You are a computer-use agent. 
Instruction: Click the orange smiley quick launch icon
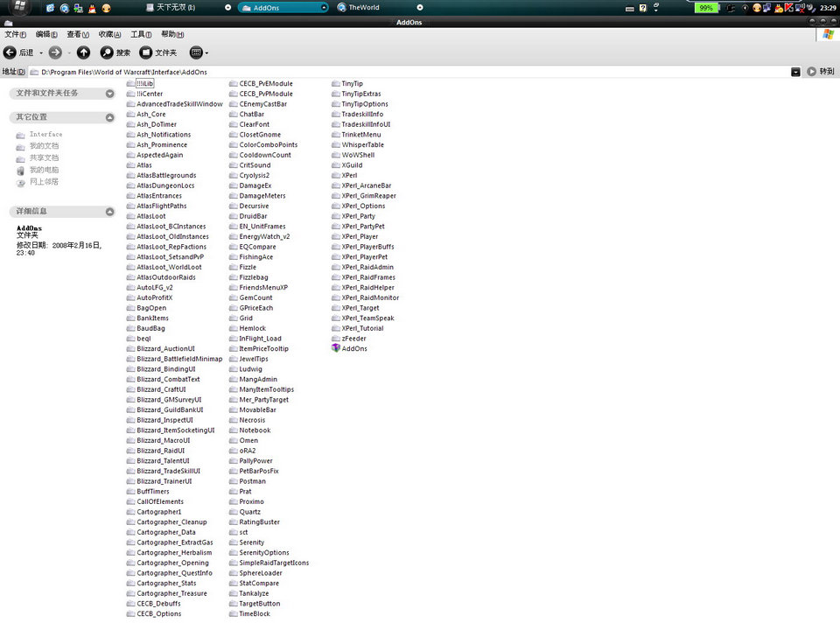[106, 8]
